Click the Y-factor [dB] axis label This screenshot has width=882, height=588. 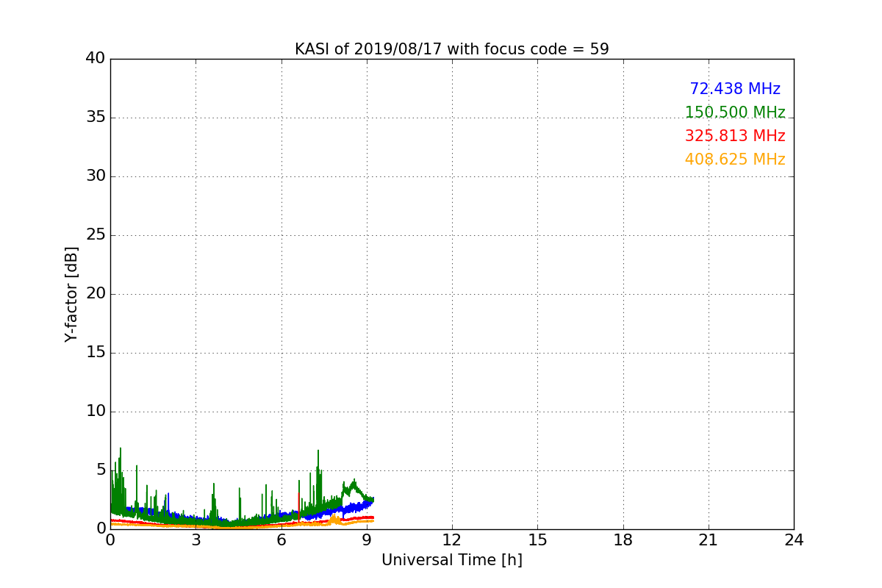point(71,294)
